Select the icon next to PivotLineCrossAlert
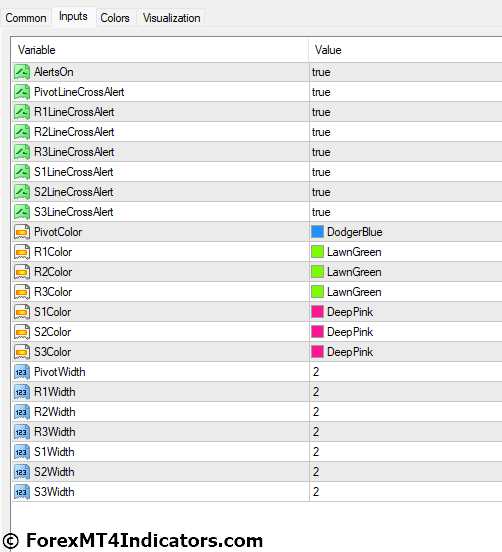502x552 pixels. [x=22, y=92]
